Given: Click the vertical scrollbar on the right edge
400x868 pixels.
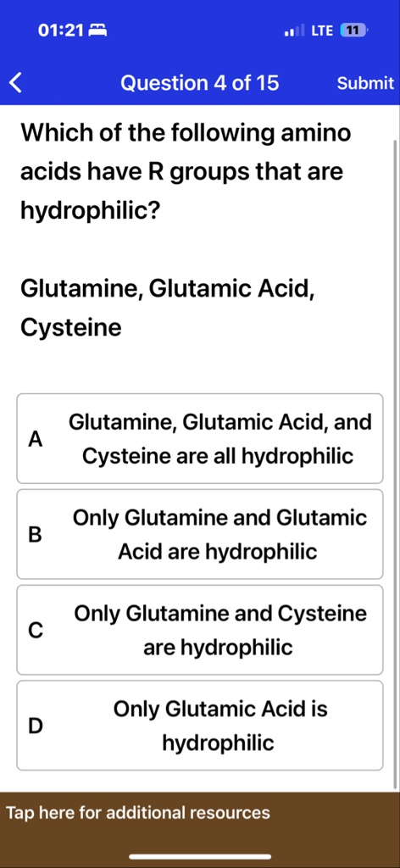Looking at the screenshot, I should (394, 464).
